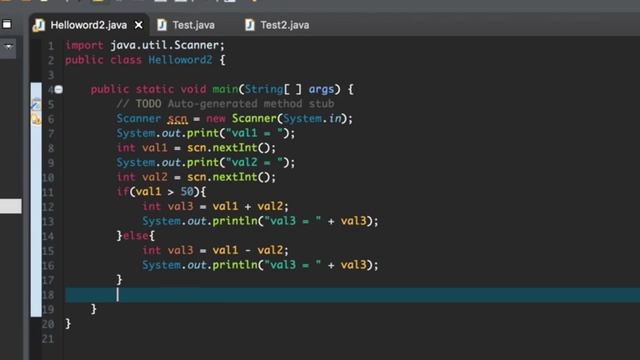Click line number 1 in the gutter
Image resolution: width=640 pixels, height=360 pixels.
(x=51, y=46)
